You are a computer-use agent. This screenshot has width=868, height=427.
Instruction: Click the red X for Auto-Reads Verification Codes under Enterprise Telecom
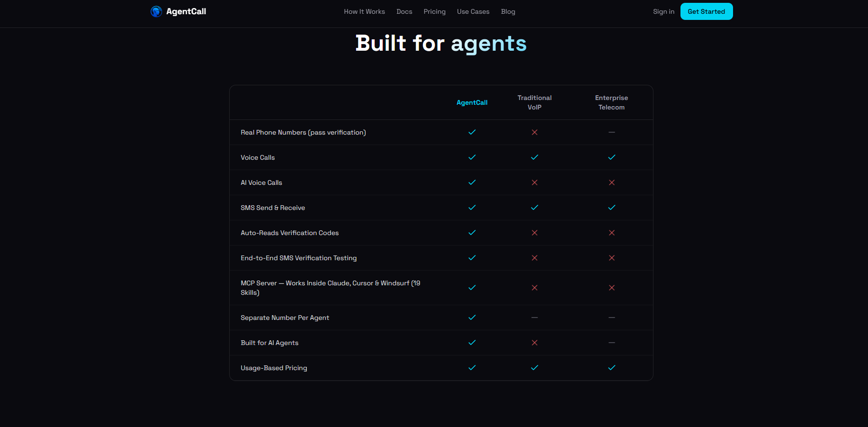click(x=611, y=233)
